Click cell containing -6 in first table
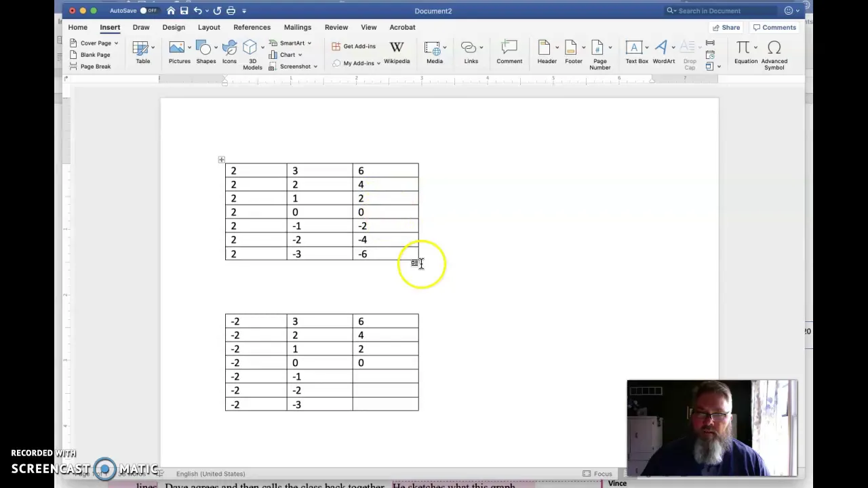 (x=386, y=253)
